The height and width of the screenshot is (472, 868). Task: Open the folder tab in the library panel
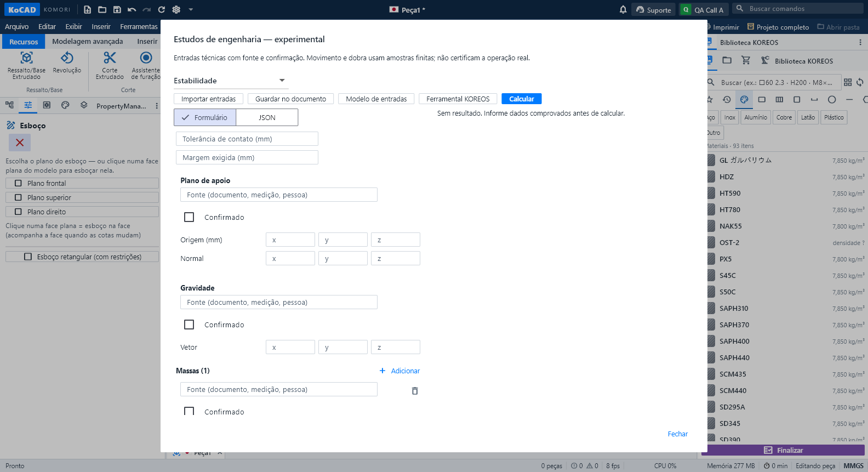coord(727,60)
